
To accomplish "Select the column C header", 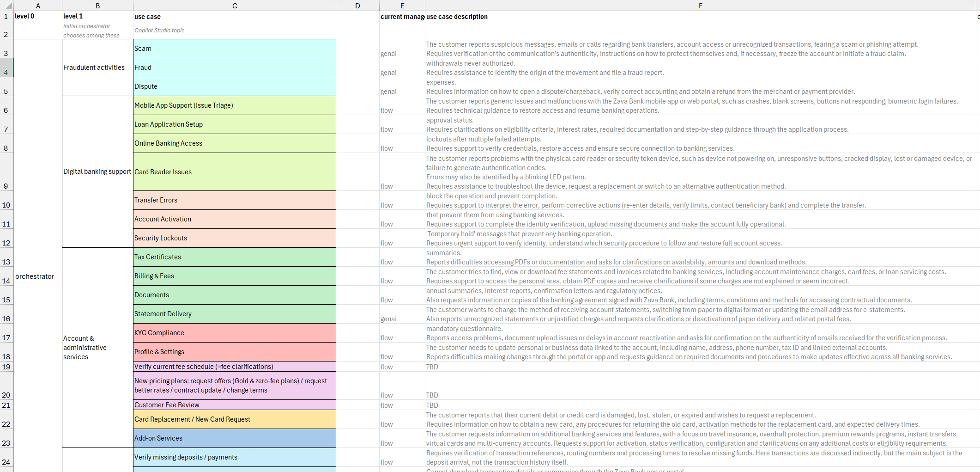I will tap(235, 6).
